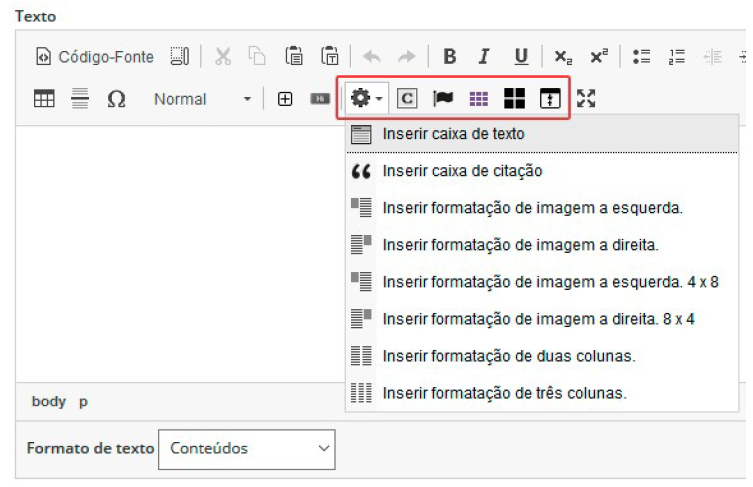This screenshot has width=753, height=487.
Task: Insert a special character with Omega icon
Action: click(x=116, y=99)
